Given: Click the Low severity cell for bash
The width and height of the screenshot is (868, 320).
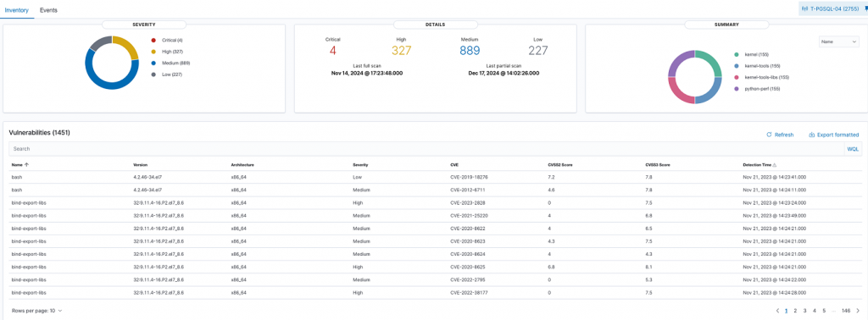Looking at the screenshot, I should click(x=357, y=177).
